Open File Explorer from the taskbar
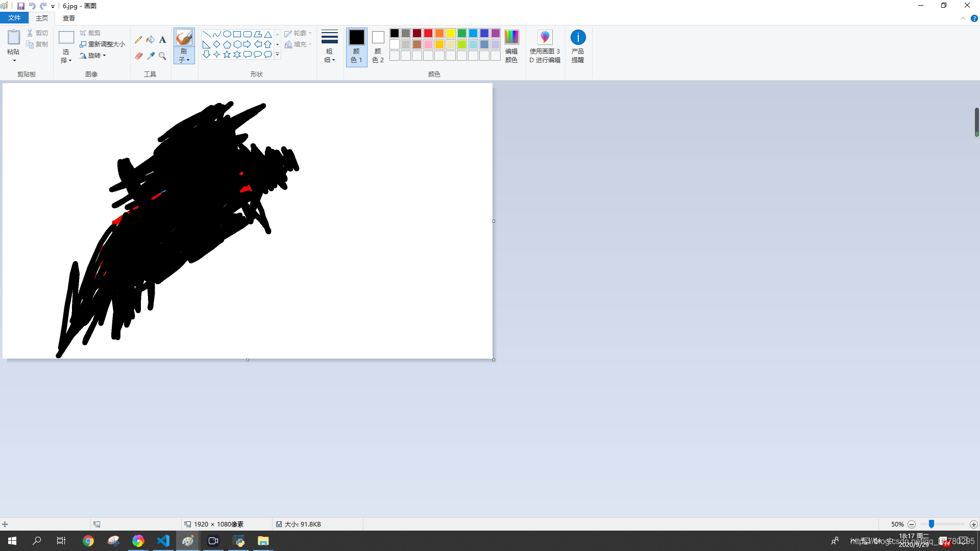This screenshot has height=551, width=980. (x=263, y=541)
